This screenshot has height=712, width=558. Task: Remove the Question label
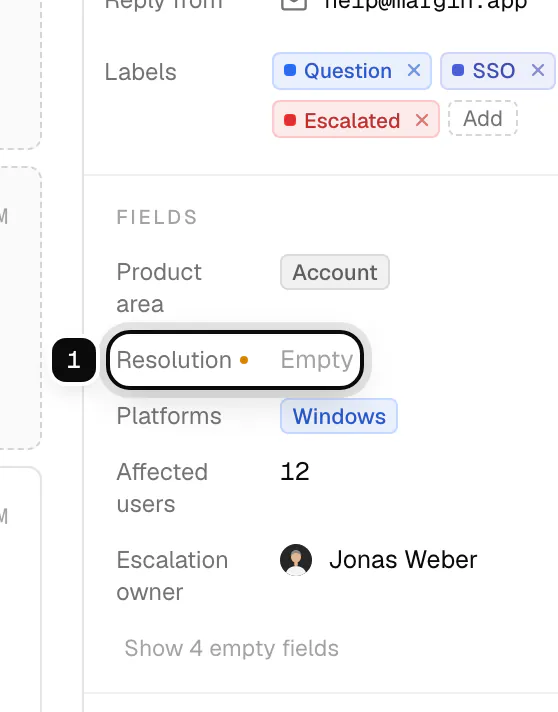(x=414, y=70)
